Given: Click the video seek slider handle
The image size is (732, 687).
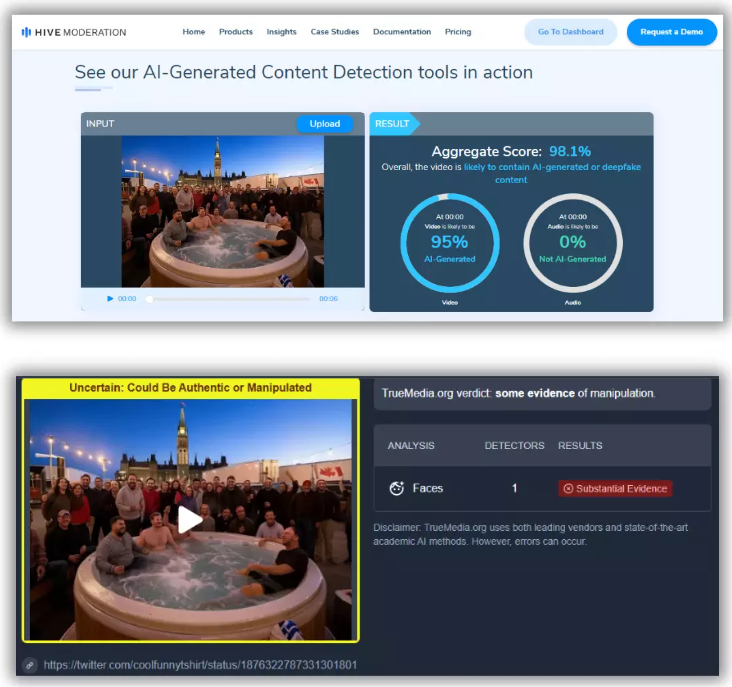Looking at the screenshot, I should [150, 298].
